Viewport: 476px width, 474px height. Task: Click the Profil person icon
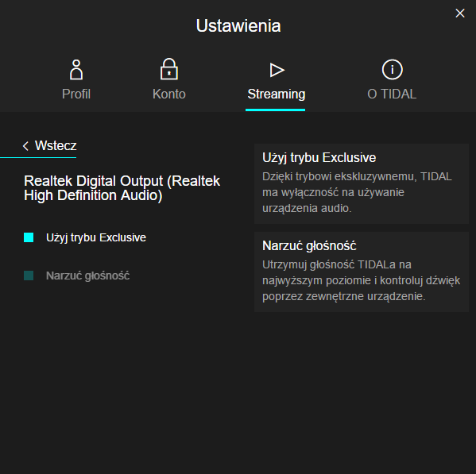click(x=76, y=69)
